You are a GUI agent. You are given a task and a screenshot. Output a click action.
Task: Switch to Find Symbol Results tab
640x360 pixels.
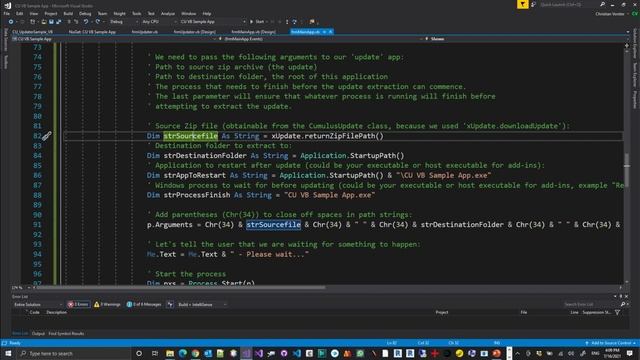66,333
